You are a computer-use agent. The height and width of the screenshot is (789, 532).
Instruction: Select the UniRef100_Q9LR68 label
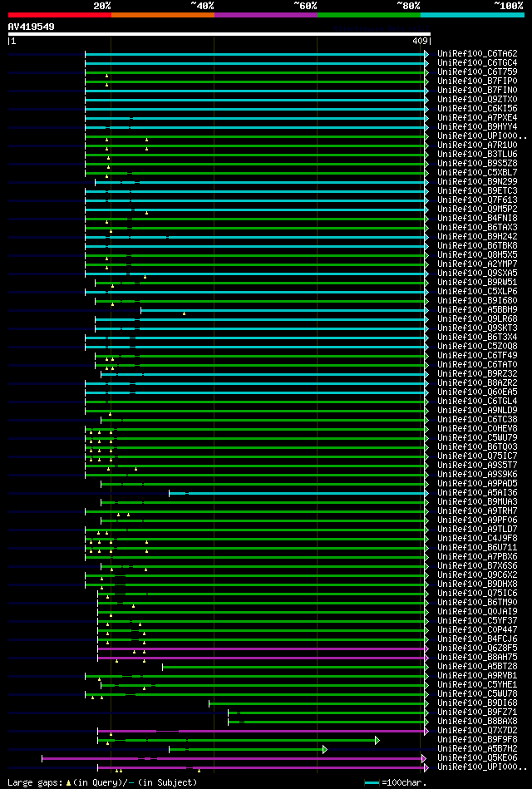[478, 319]
